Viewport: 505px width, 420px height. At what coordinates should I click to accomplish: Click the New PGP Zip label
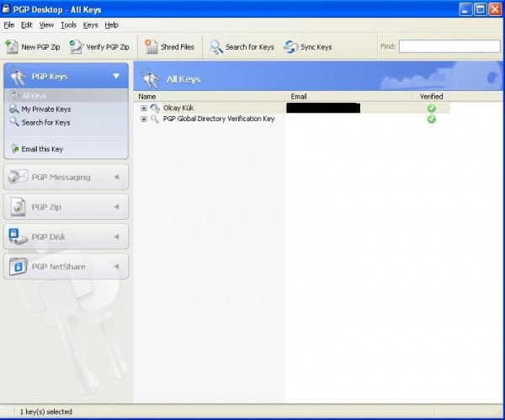point(40,47)
